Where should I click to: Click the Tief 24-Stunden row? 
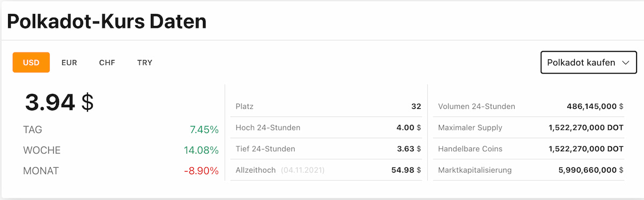point(328,149)
